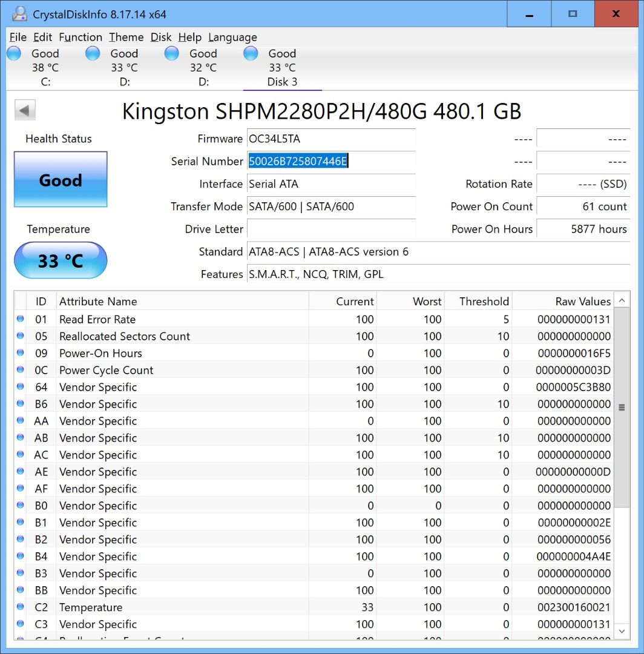Click the Rotation Rate value (SSD)
The height and width of the screenshot is (654, 644).
[x=583, y=184]
